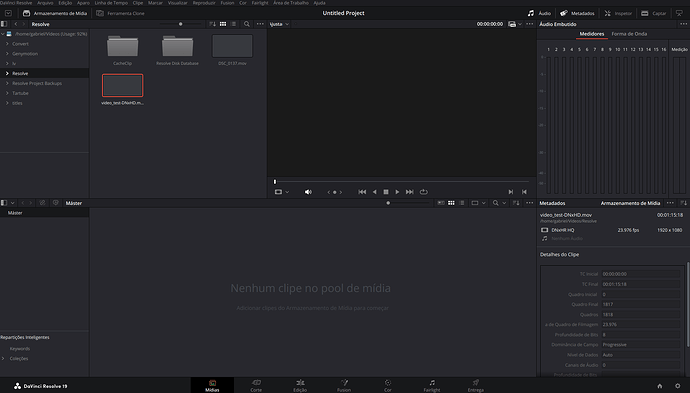Adjust the media storage thumbnail size slider
The image size is (690, 393).
pos(180,24)
